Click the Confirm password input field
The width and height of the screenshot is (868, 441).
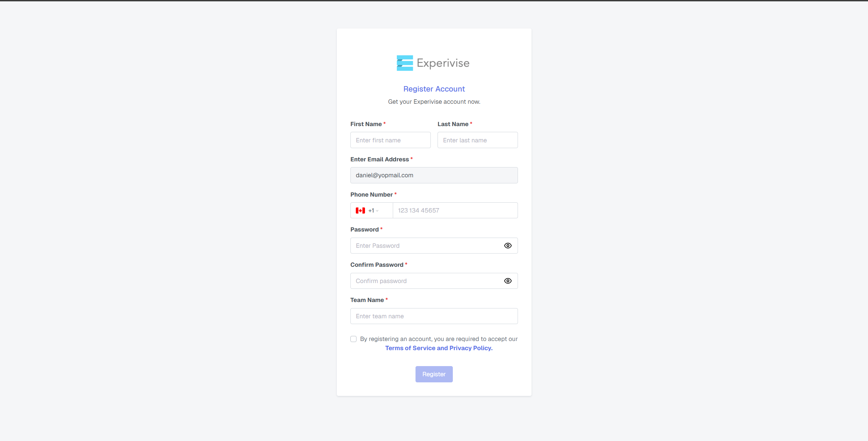coord(426,281)
